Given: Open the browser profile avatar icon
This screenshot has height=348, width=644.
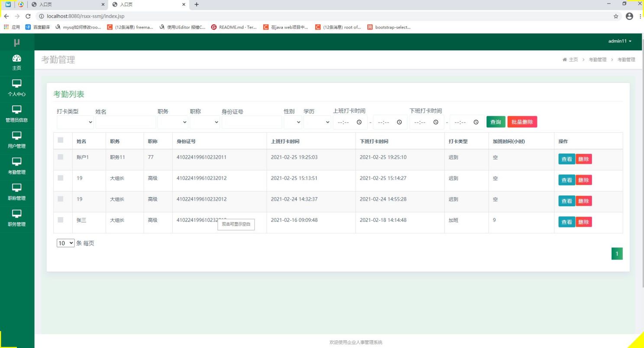Looking at the screenshot, I should 629,16.
